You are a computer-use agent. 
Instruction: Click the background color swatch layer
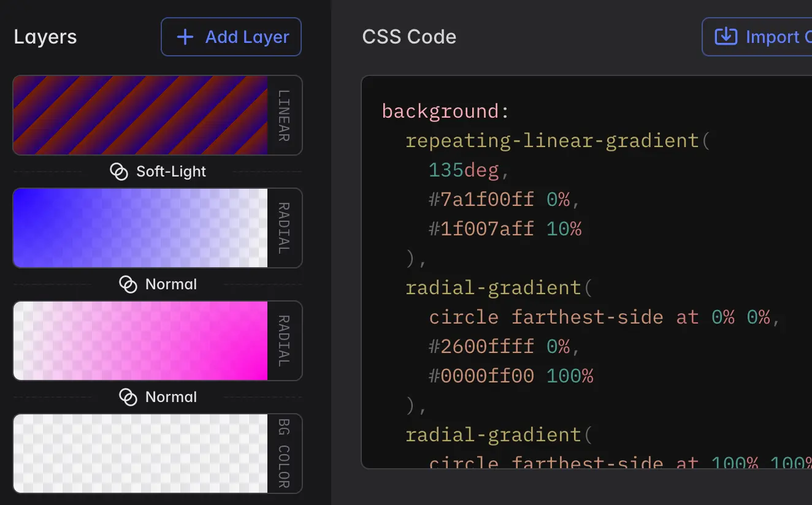pyautogui.click(x=140, y=453)
